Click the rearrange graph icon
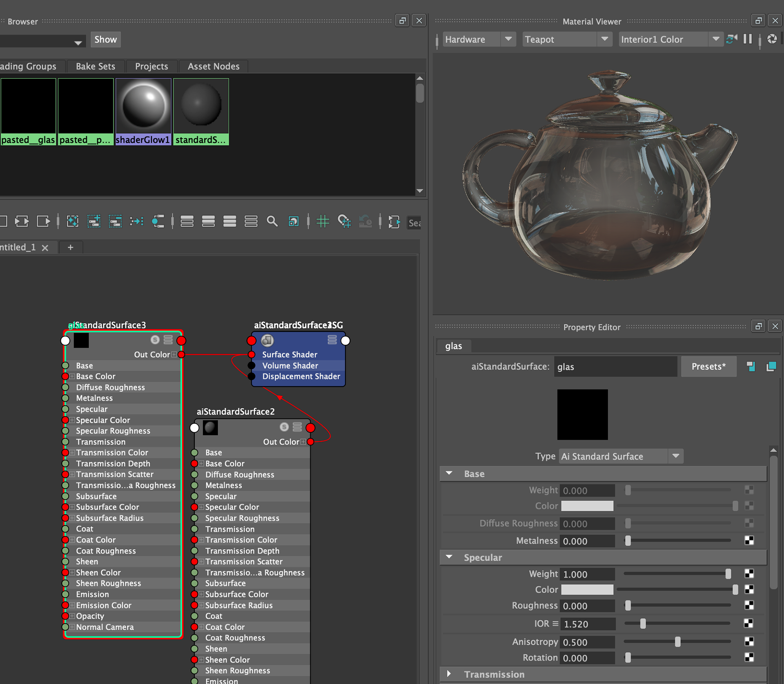The height and width of the screenshot is (684, 784). [x=136, y=221]
